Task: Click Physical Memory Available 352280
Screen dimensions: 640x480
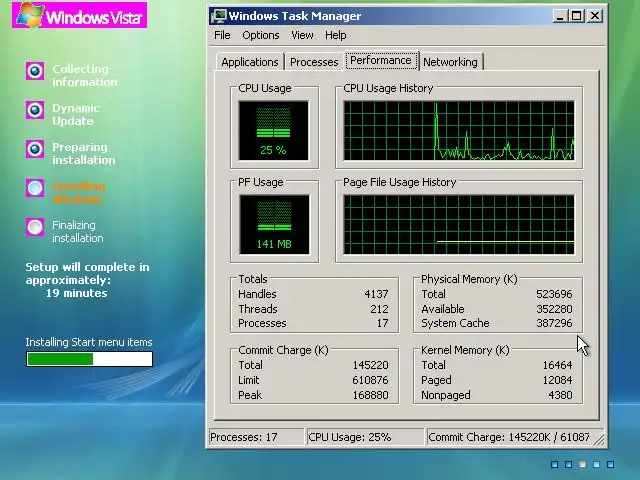Action: (554, 309)
